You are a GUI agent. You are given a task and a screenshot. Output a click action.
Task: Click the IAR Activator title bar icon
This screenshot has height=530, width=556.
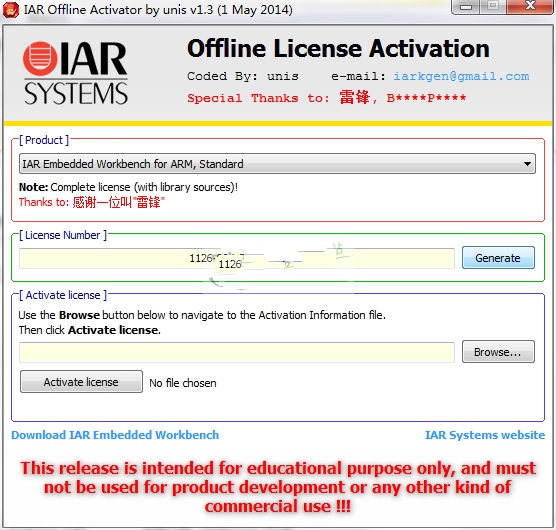click(10, 10)
